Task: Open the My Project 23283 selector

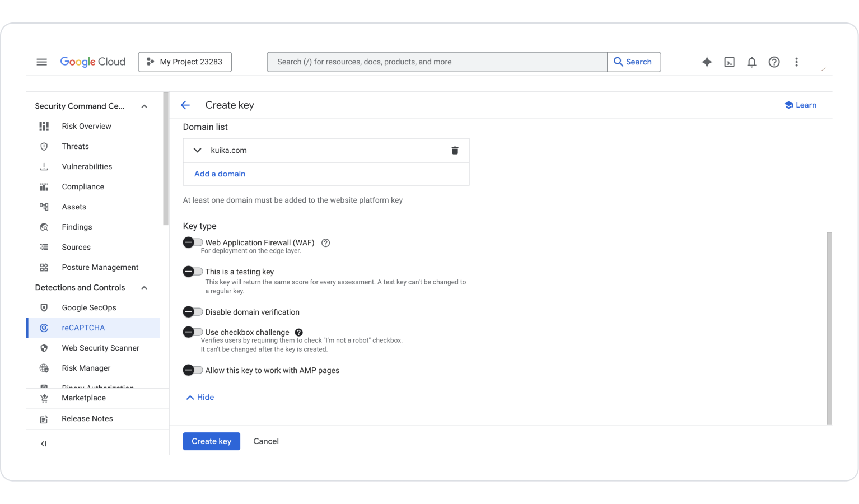Action: pyautogui.click(x=185, y=62)
